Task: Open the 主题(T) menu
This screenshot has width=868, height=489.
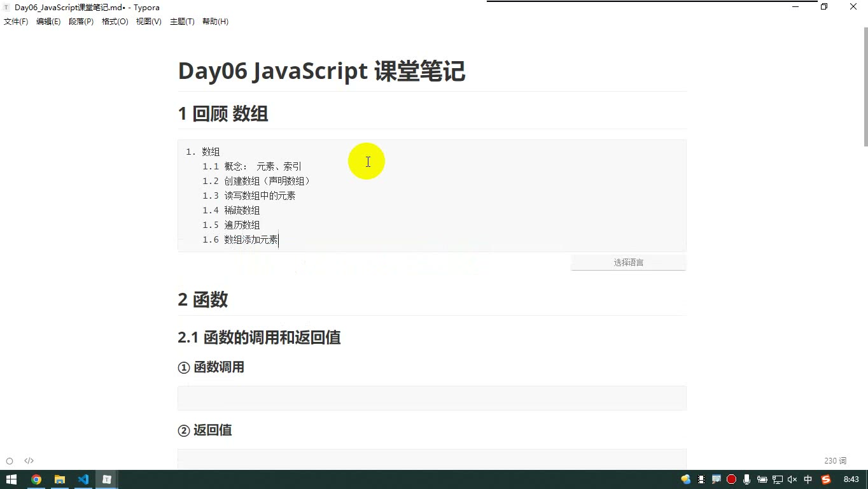Action: [x=182, y=22]
